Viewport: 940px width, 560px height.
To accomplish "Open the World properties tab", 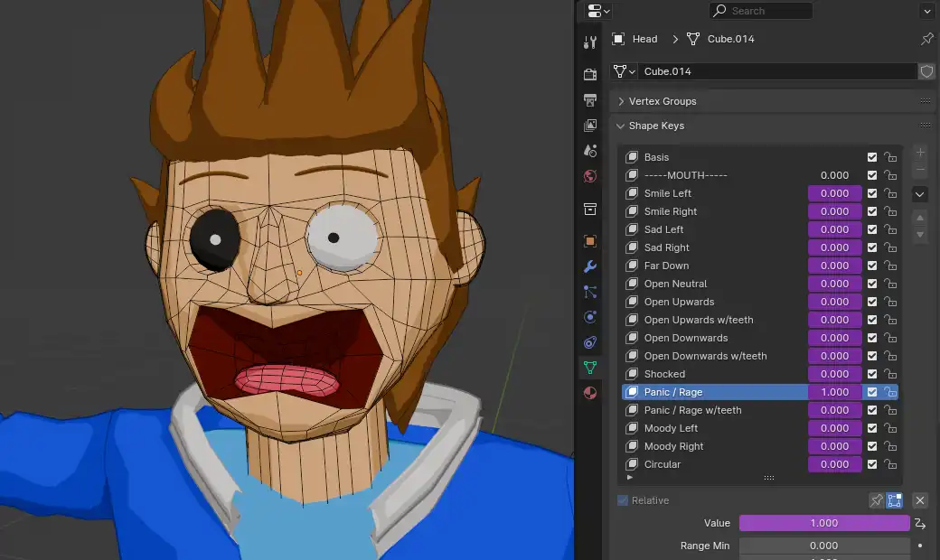I will [x=590, y=176].
